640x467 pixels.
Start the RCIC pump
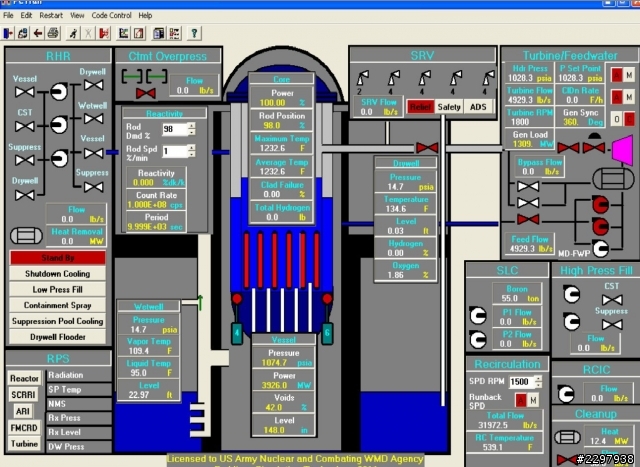click(566, 394)
